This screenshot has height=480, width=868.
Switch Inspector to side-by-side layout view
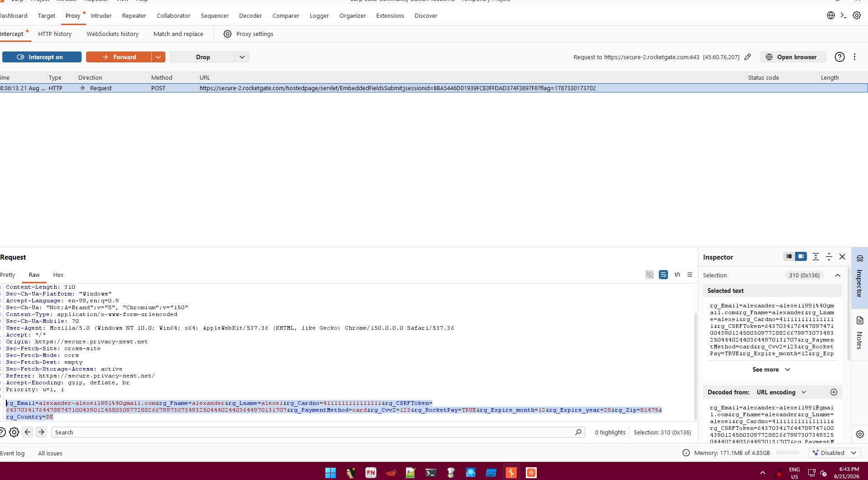801,257
